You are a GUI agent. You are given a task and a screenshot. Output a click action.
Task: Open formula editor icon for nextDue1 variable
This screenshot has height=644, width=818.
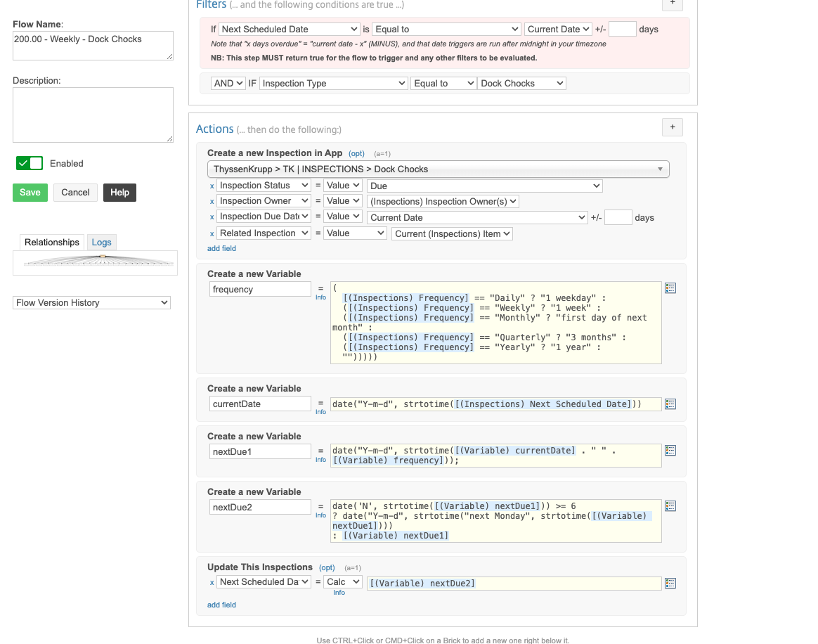point(670,450)
